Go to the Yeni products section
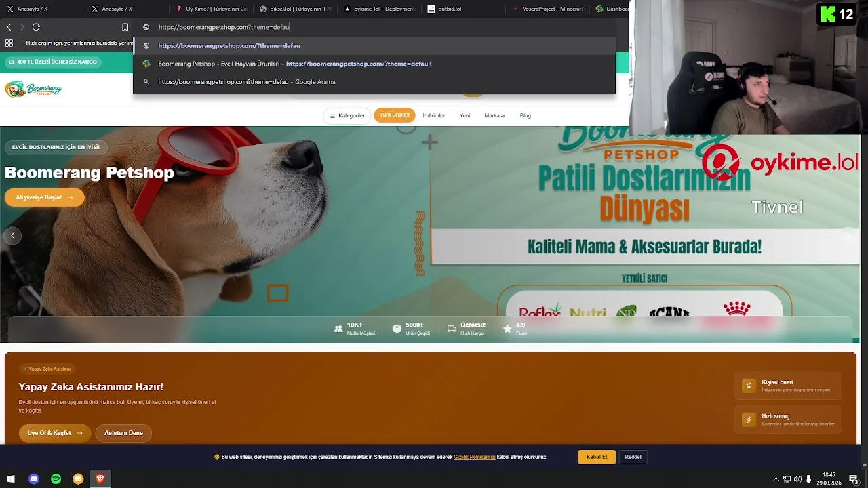 [x=465, y=115]
